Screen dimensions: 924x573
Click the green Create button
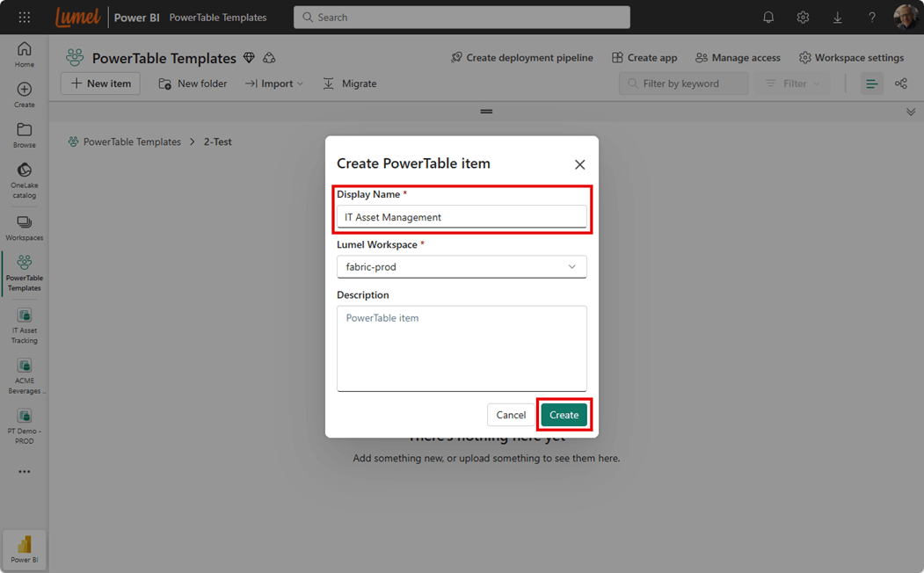pyautogui.click(x=564, y=415)
